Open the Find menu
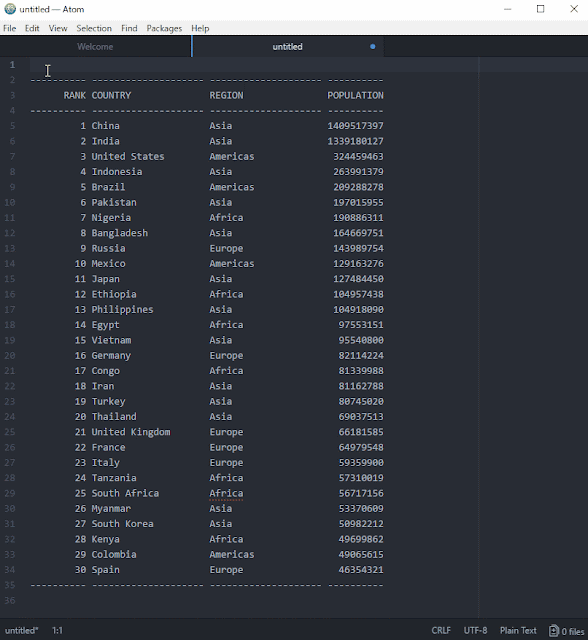This screenshot has height=640, width=588. (x=129, y=28)
